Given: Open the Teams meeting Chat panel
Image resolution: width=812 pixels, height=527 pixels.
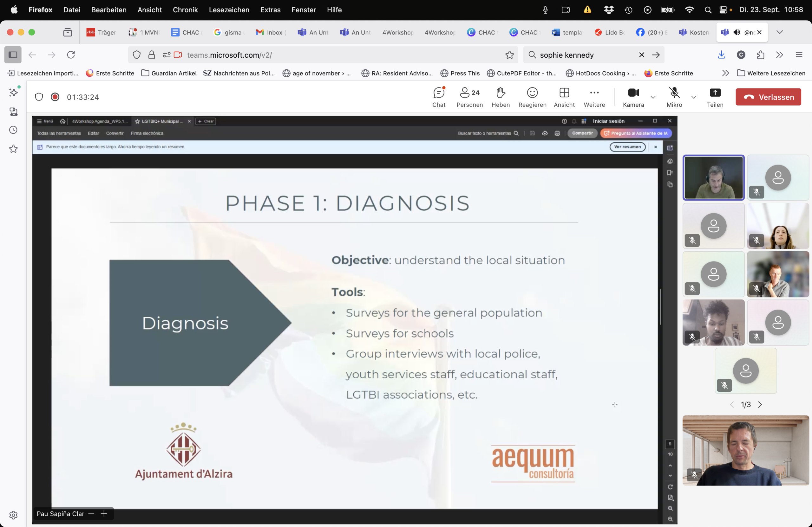Looking at the screenshot, I should pyautogui.click(x=439, y=97).
